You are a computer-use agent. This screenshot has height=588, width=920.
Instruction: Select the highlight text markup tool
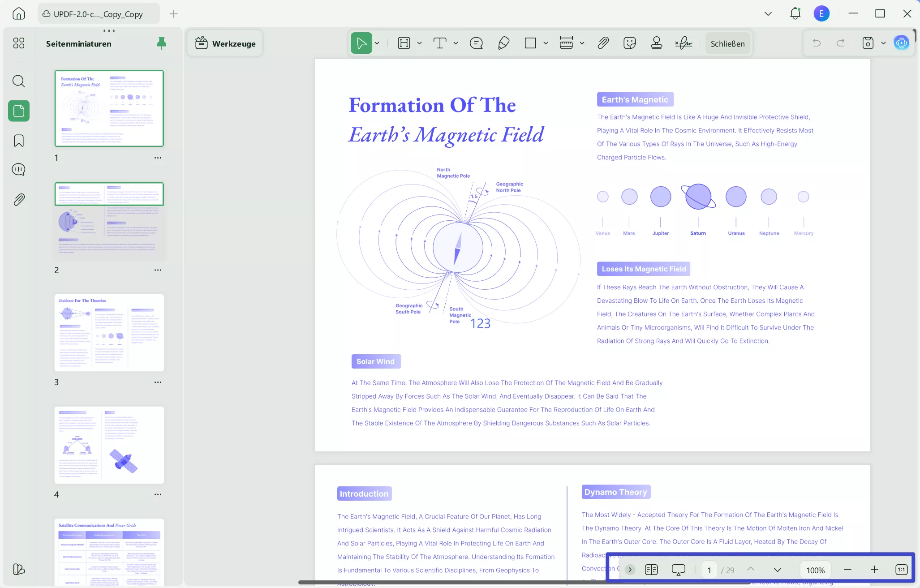(x=404, y=43)
